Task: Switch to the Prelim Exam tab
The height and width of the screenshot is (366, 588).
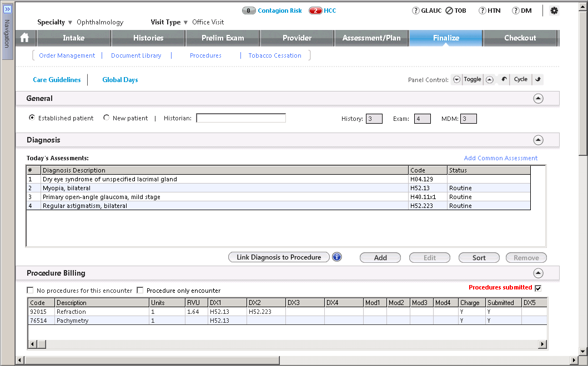Action: tap(223, 38)
